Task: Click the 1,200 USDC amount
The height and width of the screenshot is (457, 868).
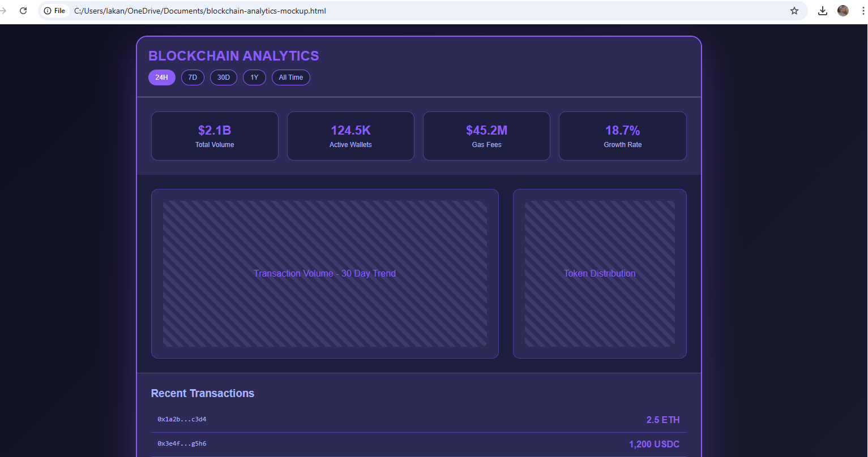Action: pos(655,445)
